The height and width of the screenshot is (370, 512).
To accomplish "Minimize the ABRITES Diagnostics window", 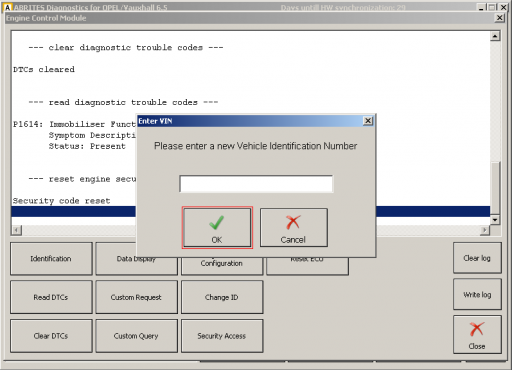I will pyautogui.click(x=481, y=7).
